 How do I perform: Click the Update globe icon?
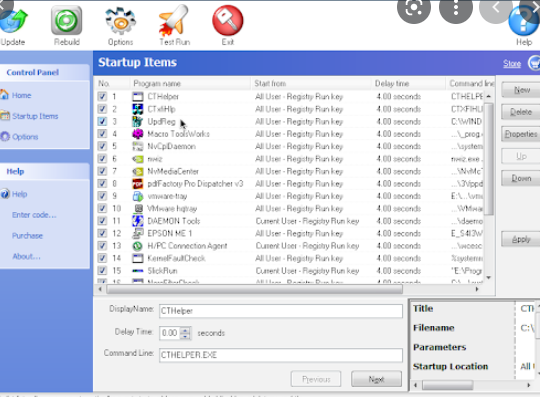[13, 21]
